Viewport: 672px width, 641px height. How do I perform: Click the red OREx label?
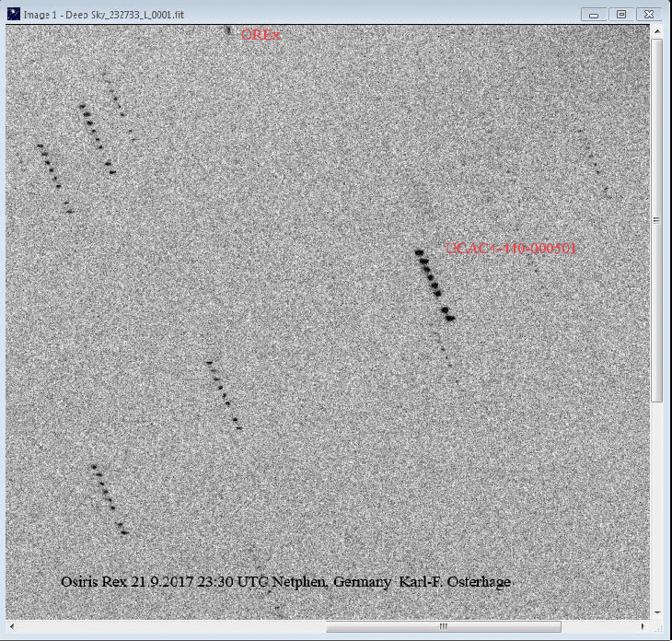pos(261,35)
